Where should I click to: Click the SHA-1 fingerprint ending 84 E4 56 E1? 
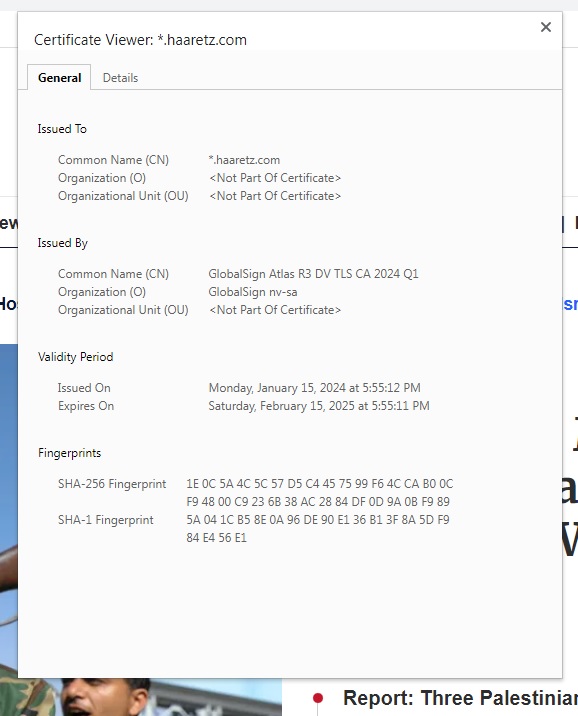click(216, 537)
